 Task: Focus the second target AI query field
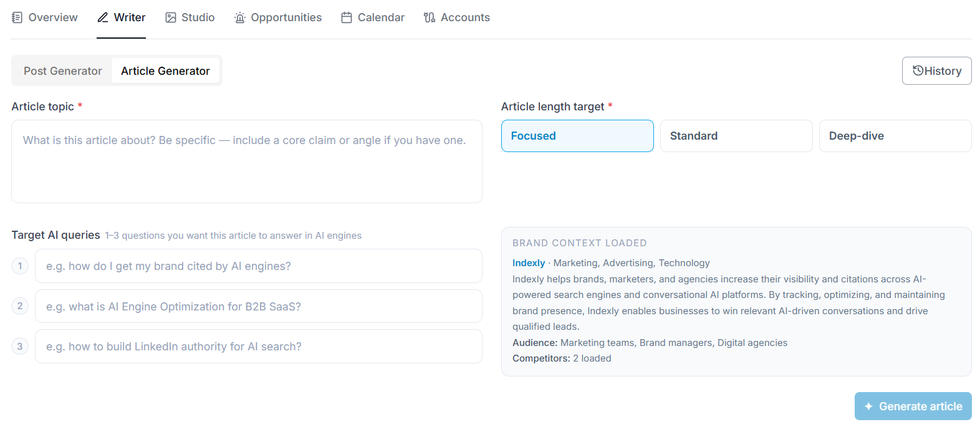pyautogui.click(x=259, y=306)
